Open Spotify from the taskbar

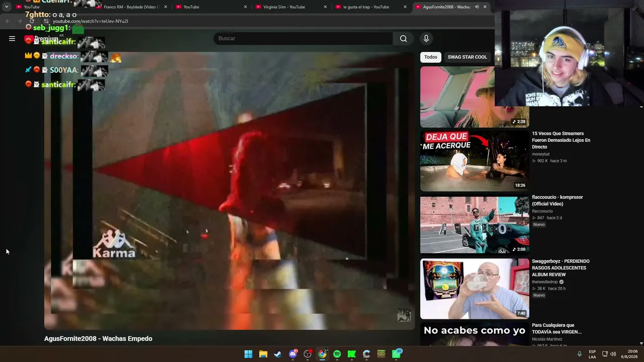[337, 354]
